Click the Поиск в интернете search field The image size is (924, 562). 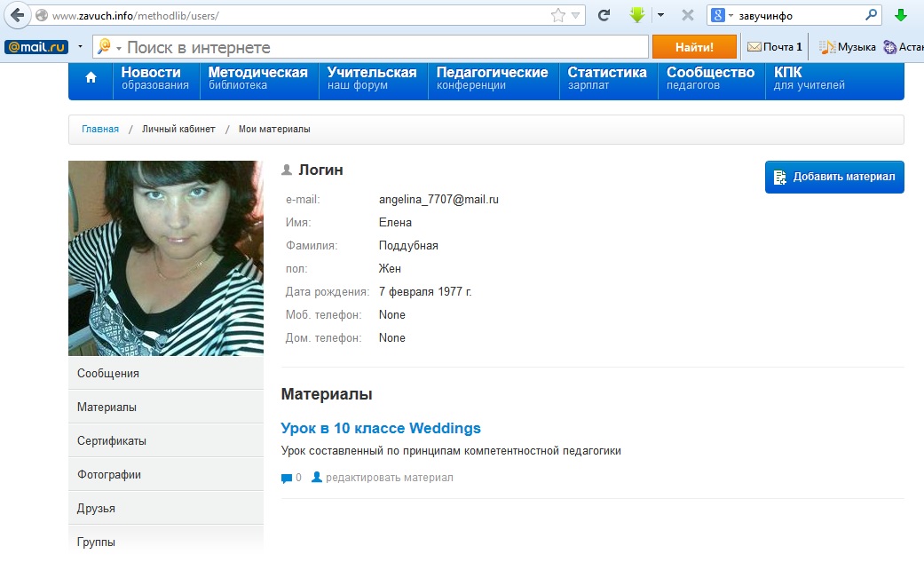tap(382, 47)
